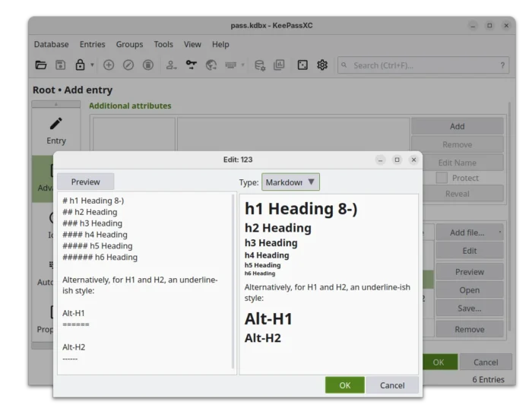This screenshot has width=532, height=408.
Task: Click in the markdown text editor area
Action: click(x=144, y=304)
